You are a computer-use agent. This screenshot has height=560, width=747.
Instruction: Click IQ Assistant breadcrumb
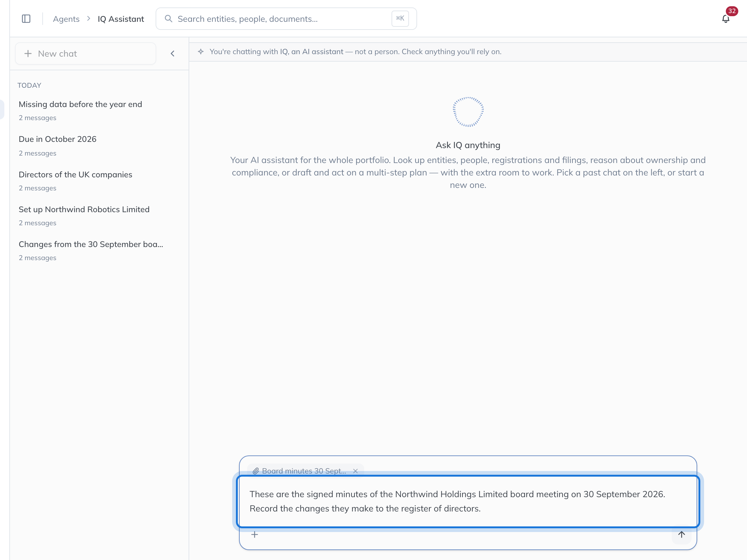click(x=121, y=19)
